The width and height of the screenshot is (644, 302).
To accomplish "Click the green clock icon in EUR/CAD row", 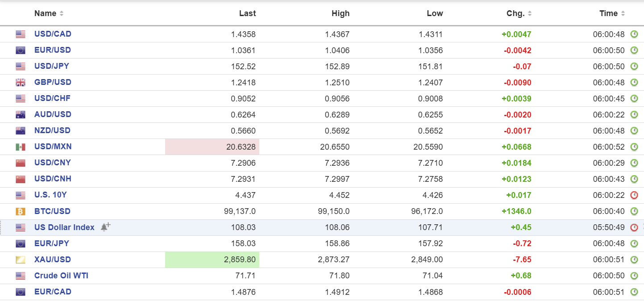I will (634, 292).
